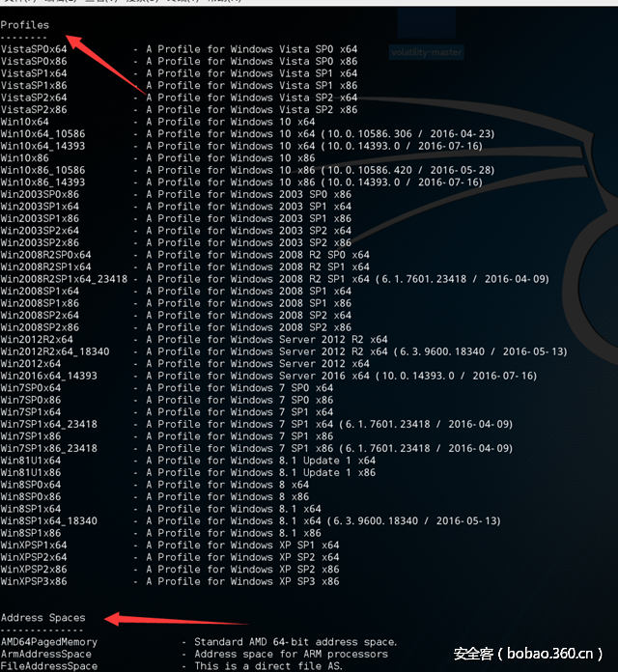This screenshot has height=672, width=618.
Task: Select the "ArmAddressSpace" address space name
Action: click(x=45, y=654)
